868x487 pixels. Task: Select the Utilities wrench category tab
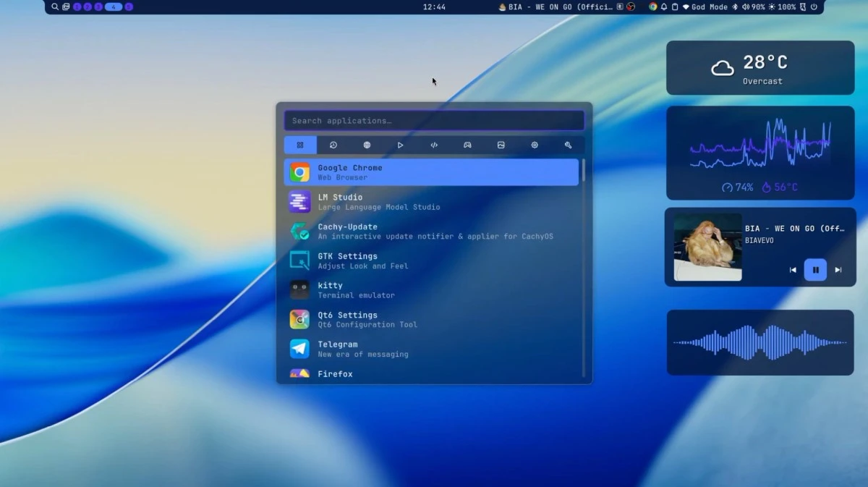[568, 145]
